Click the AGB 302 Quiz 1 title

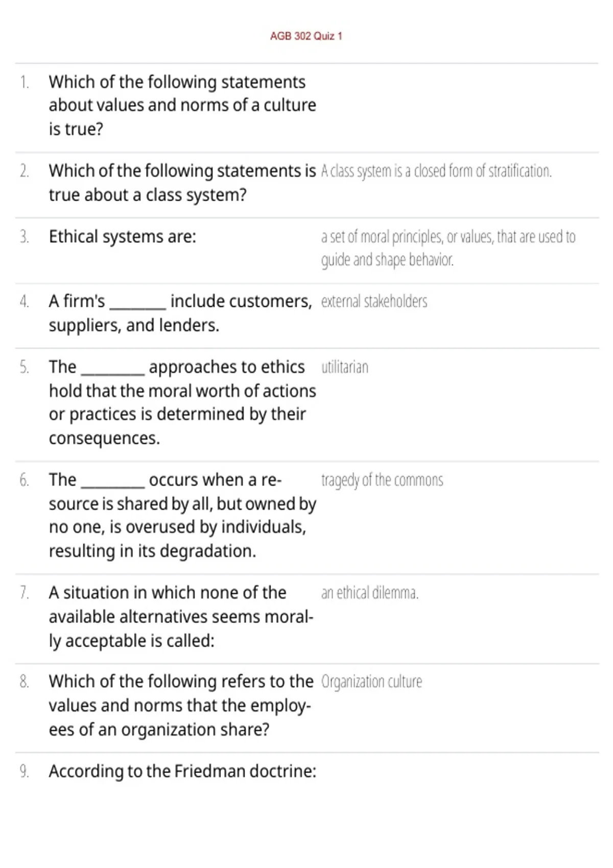pos(306,36)
